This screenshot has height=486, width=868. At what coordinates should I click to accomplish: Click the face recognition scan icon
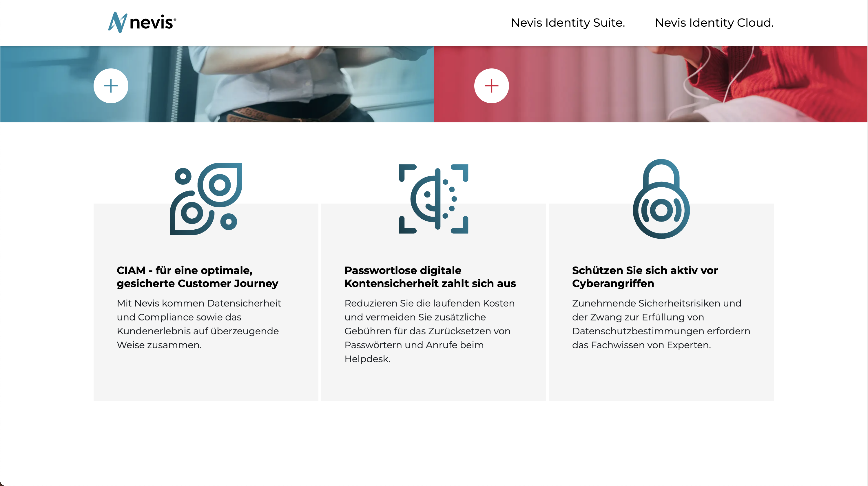coord(434,199)
